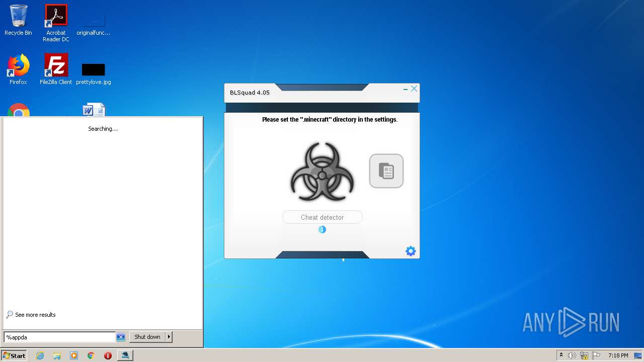Click the 7:18 PM clock

pos(618,355)
